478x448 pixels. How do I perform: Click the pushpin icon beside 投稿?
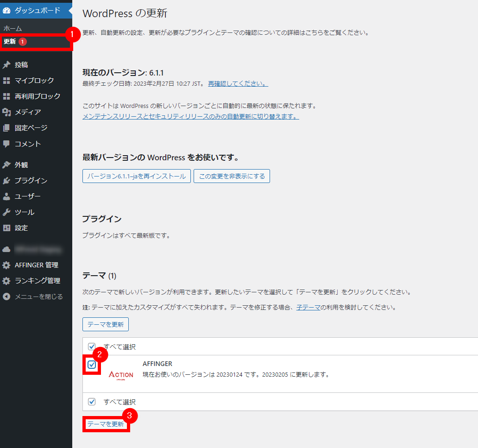(6, 65)
